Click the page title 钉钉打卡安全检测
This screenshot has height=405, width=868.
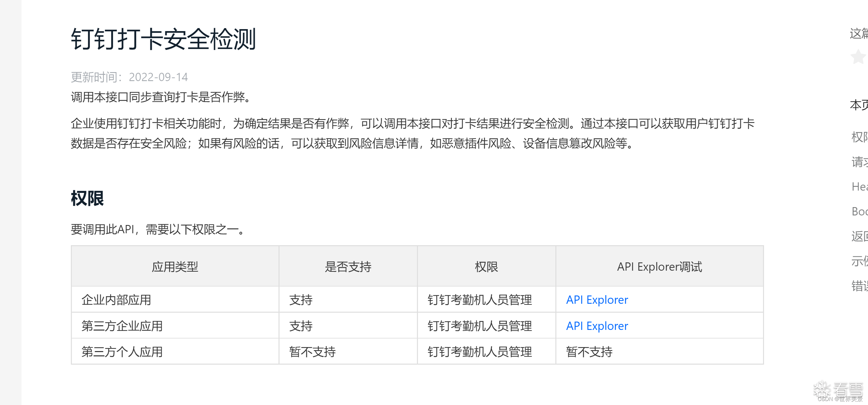pyautogui.click(x=163, y=39)
